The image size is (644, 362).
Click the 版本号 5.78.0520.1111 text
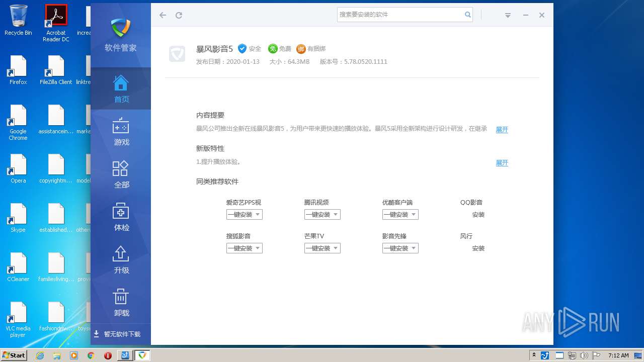354,62
